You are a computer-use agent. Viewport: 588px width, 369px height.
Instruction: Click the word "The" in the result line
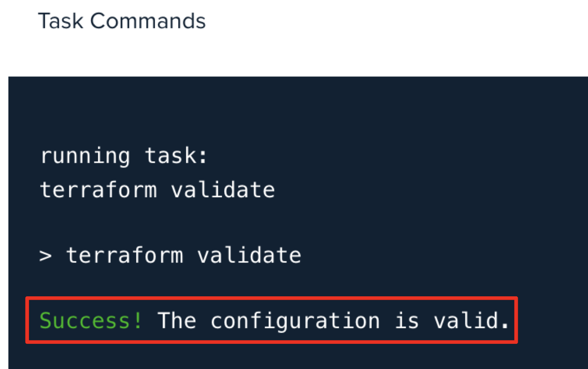click(x=177, y=321)
